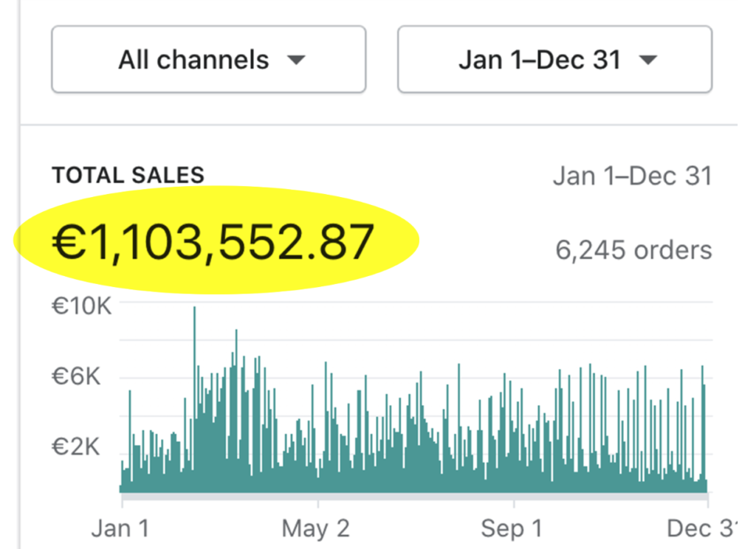Click the 6,245 orders count
The width and height of the screenshot is (756, 549).
(633, 251)
